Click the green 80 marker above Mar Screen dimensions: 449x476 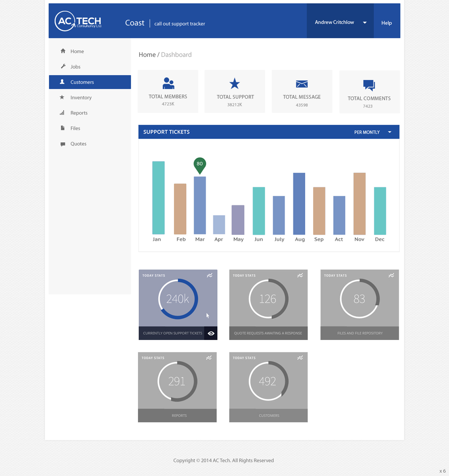200,165
